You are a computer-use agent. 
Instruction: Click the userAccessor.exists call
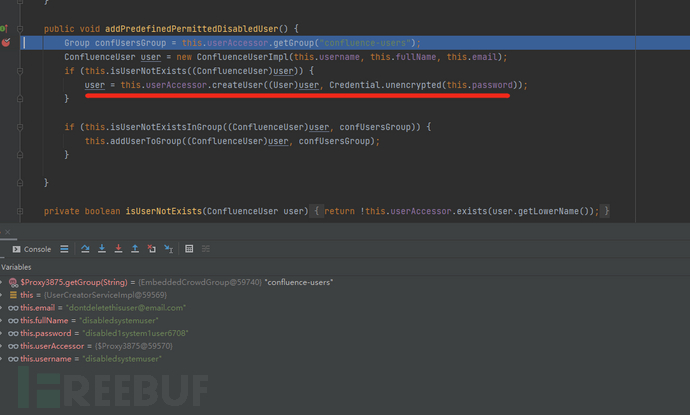(x=439, y=211)
